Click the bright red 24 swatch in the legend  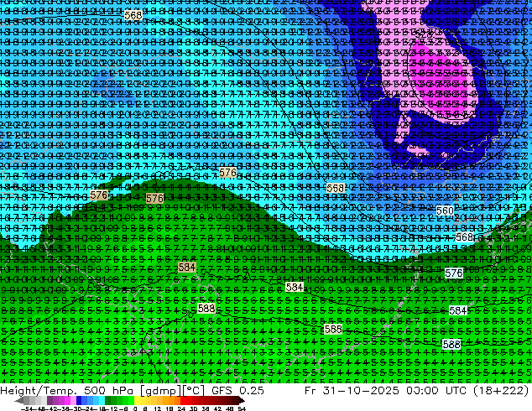pyautogui.click(x=183, y=400)
